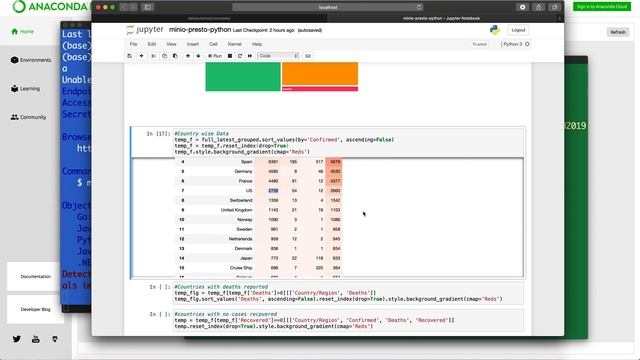Open the Insert menu in Jupyter
640x360 pixels.
pyautogui.click(x=193, y=44)
